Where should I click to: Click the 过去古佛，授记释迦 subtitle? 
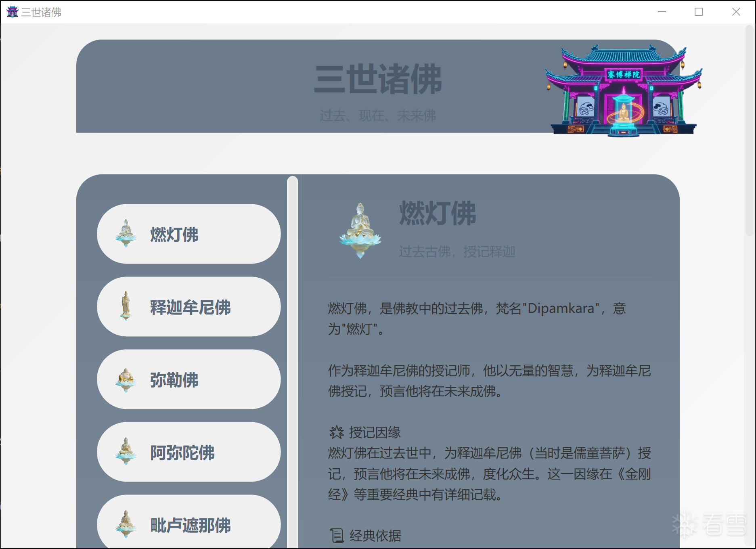point(457,252)
